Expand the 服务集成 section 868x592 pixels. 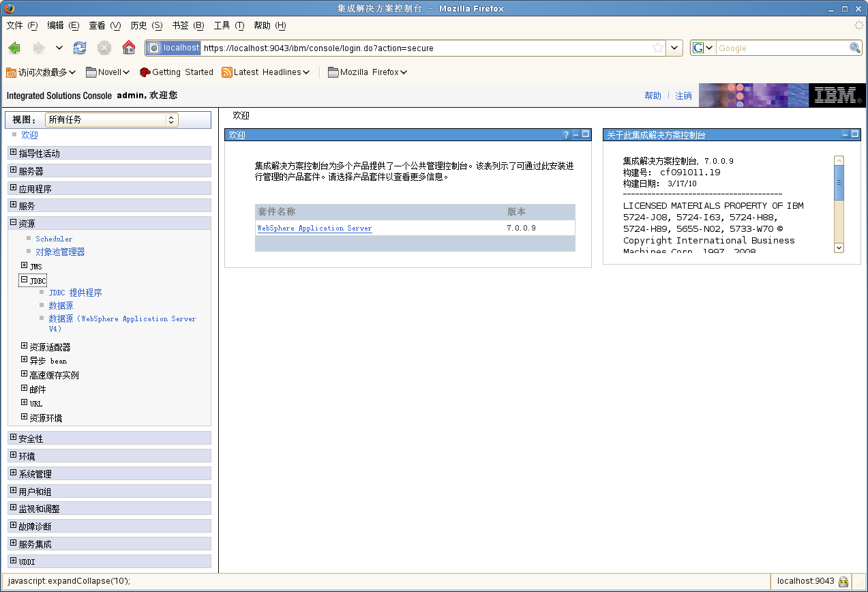pos(13,544)
